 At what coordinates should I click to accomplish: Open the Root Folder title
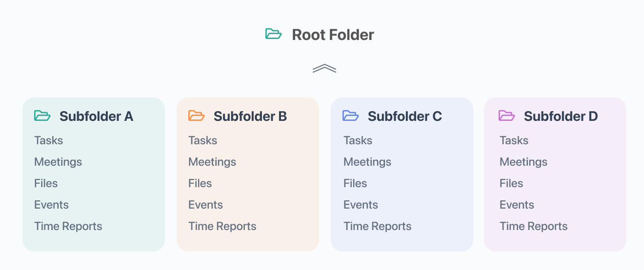pyautogui.click(x=333, y=35)
